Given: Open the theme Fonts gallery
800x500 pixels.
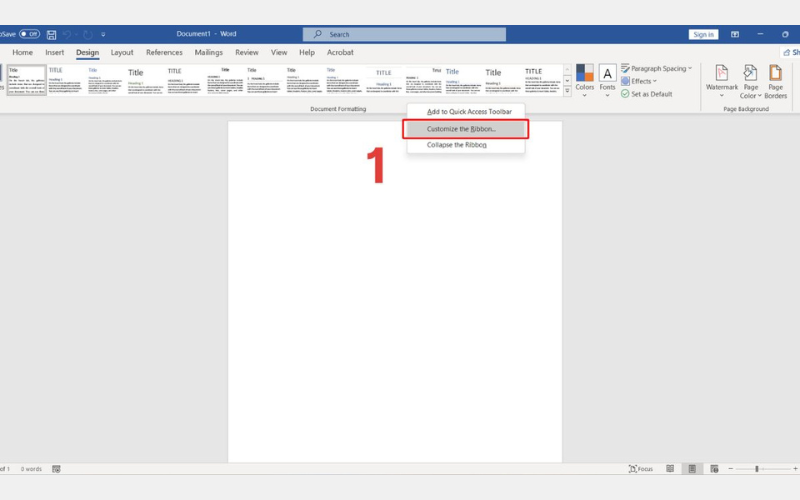Looking at the screenshot, I should (x=608, y=79).
